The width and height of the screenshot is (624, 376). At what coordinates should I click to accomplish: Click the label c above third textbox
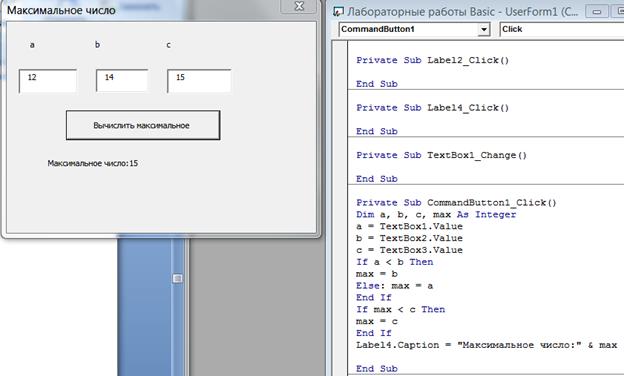pos(169,45)
